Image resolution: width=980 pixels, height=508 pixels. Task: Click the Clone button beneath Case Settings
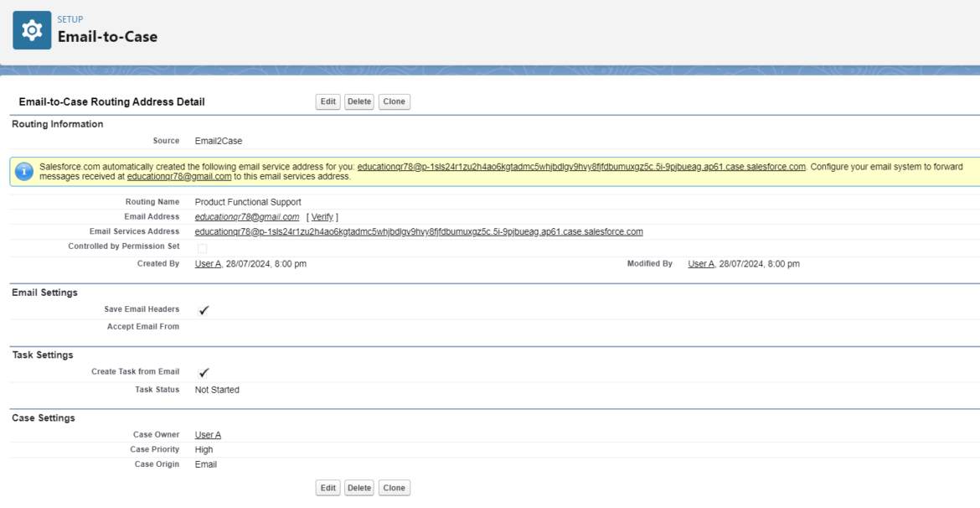(x=394, y=488)
